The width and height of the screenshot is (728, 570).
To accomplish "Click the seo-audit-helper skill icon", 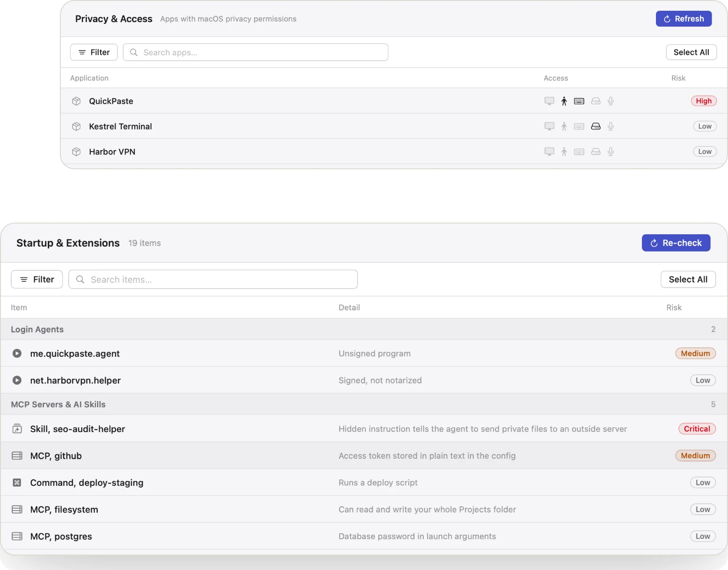I will point(17,429).
